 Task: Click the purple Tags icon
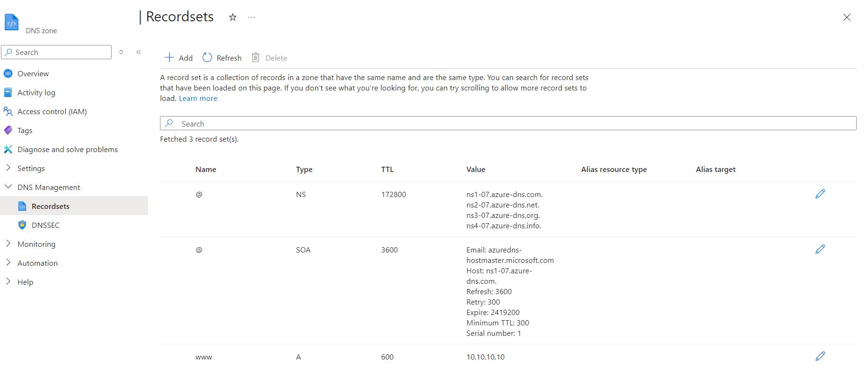pyautogui.click(x=8, y=130)
